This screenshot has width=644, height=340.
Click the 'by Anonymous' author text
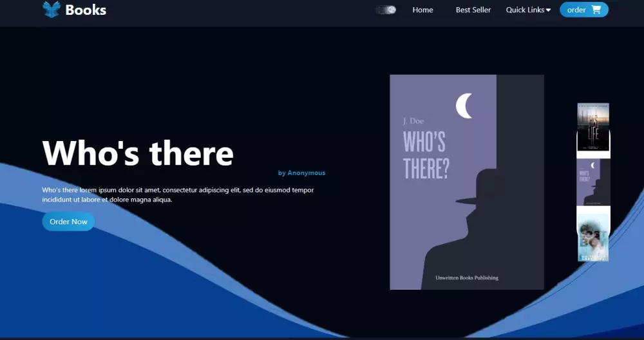(301, 173)
